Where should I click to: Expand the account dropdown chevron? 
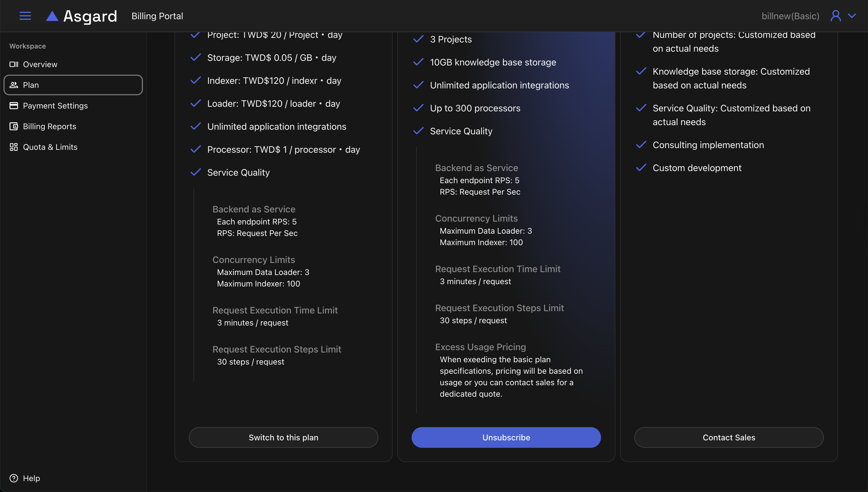pos(852,16)
